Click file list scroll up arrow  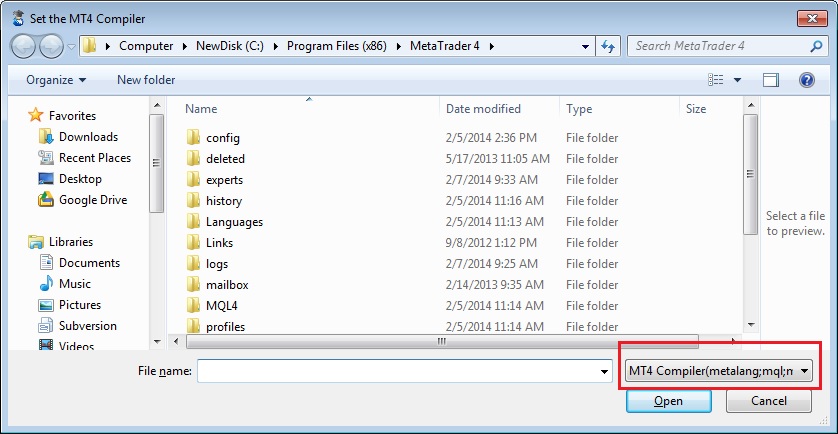pyautogui.click(x=750, y=105)
